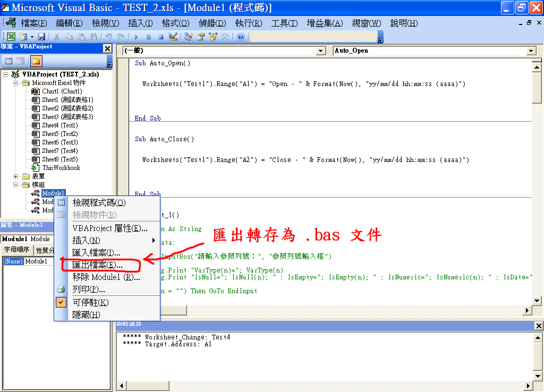Close the Immediate window panel

click(539, 326)
